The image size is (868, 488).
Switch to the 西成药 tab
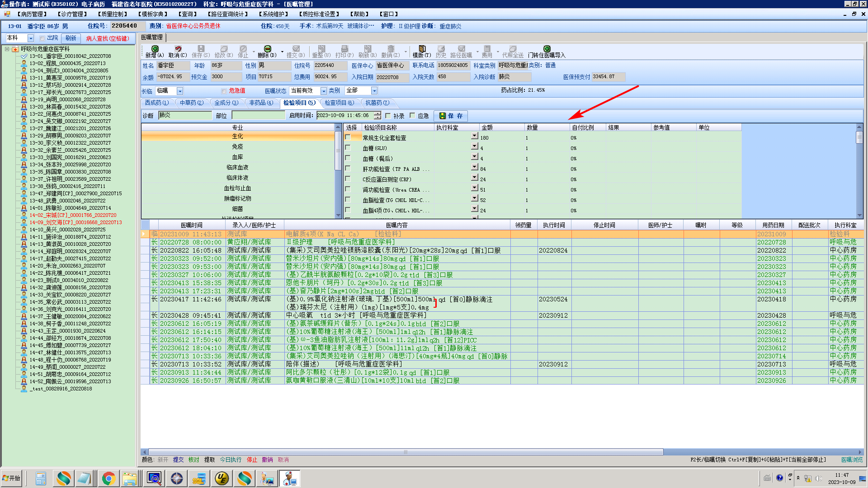click(x=157, y=103)
